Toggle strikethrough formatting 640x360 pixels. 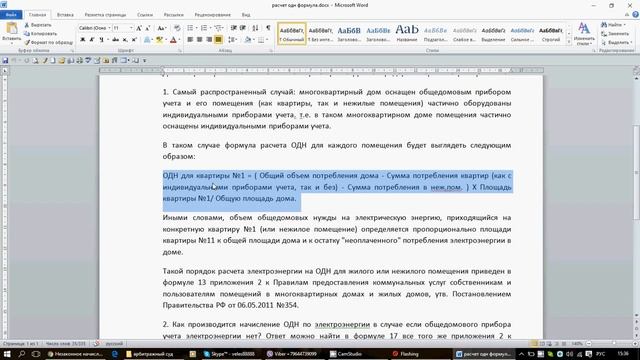(116, 40)
